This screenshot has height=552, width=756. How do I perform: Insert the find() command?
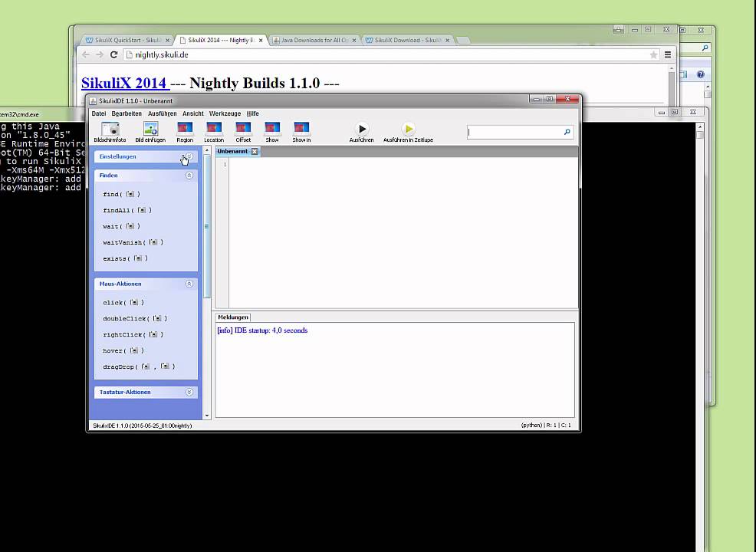click(x=121, y=194)
